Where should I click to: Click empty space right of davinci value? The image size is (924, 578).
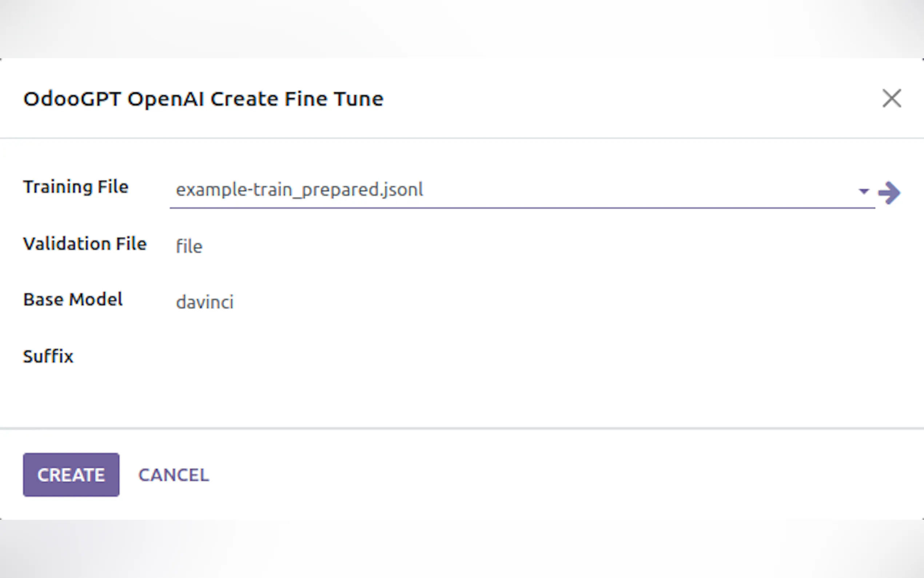click(535, 302)
